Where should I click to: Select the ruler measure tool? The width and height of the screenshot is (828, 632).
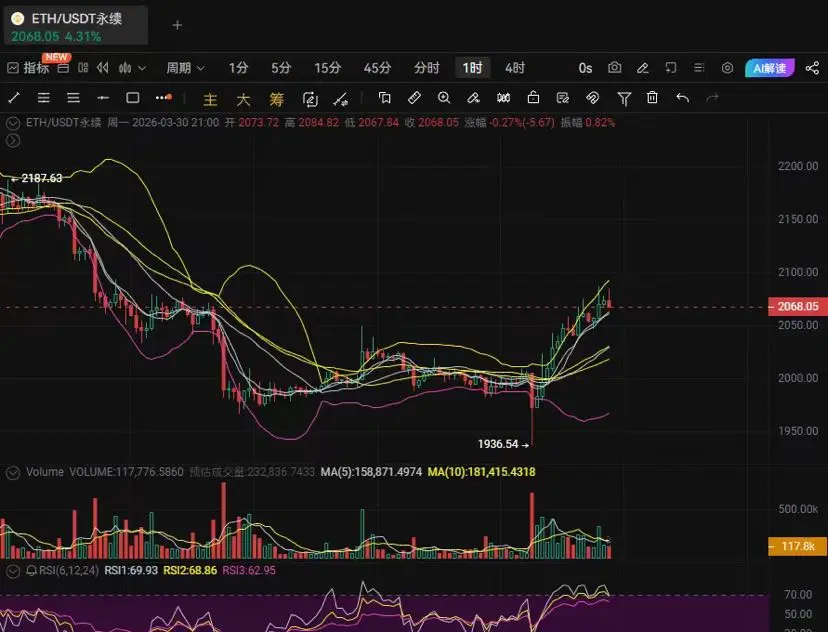pos(415,98)
